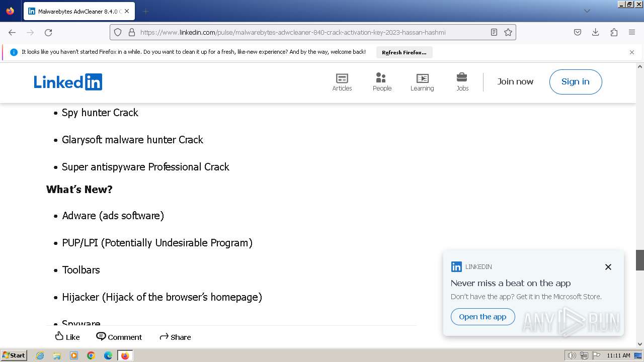This screenshot has width=644, height=362.
Task: Open Windows Media Player from the taskbar
Action: coord(74,355)
